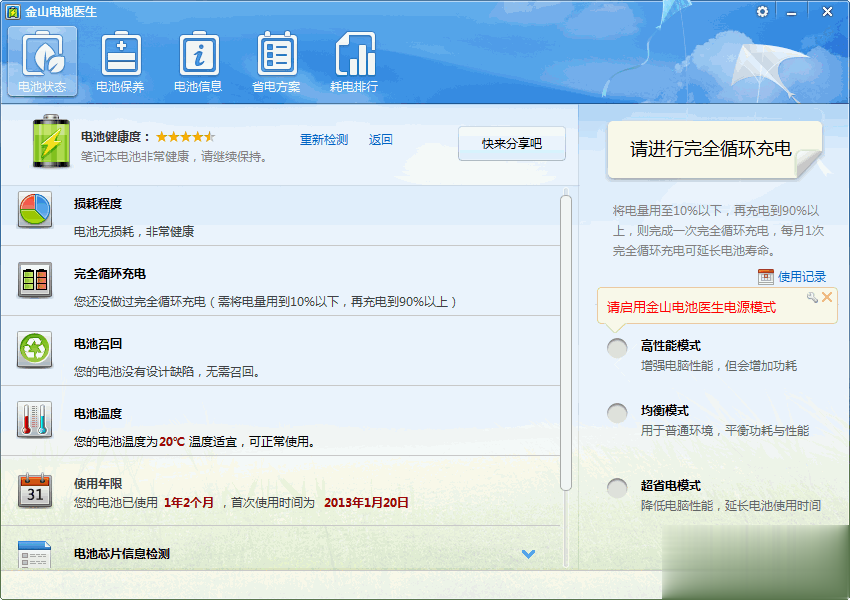Open the 电池状态 tab
850x600 pixels.
42,62
